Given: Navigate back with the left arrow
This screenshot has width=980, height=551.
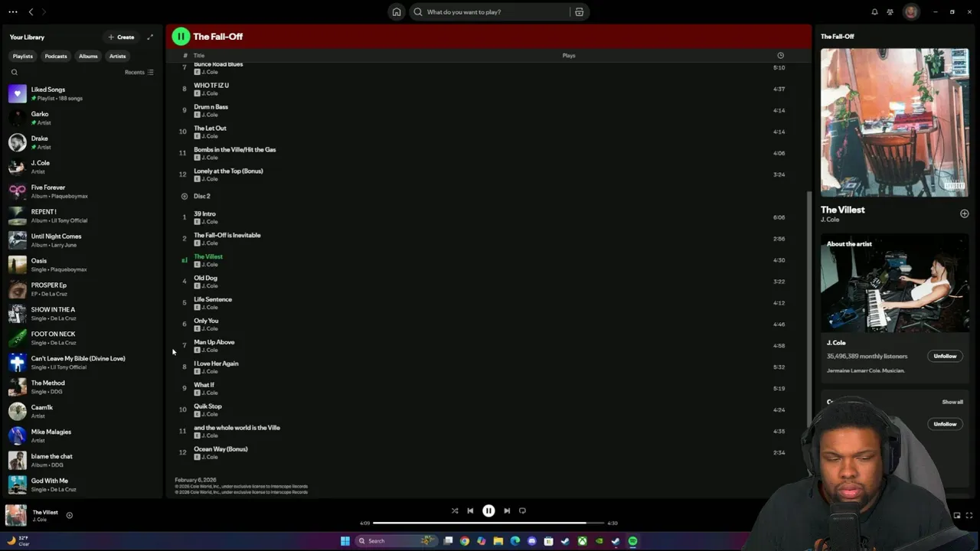Looking at the screenshot, I should 31,11.
